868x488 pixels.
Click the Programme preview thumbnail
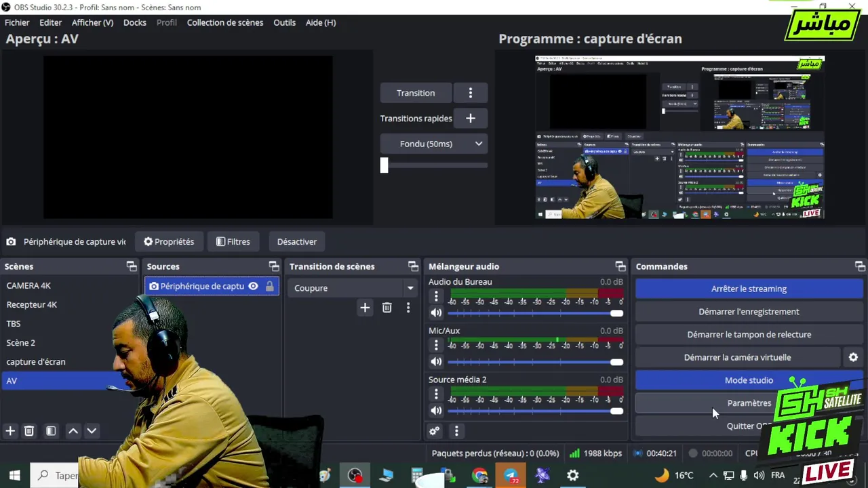click(x=680, y=138)
